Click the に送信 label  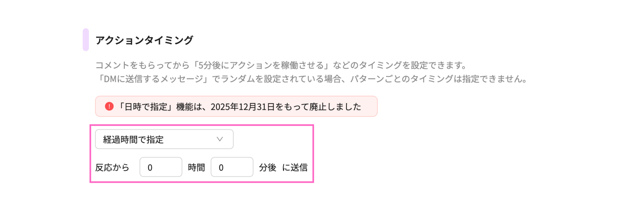[x=294, y=167]
